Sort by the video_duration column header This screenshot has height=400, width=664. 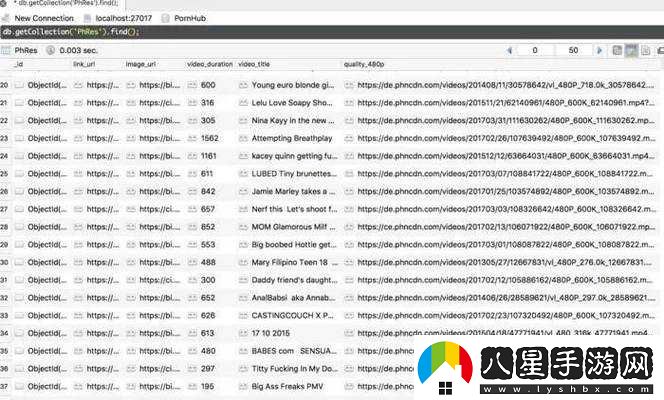pos(210,64)
